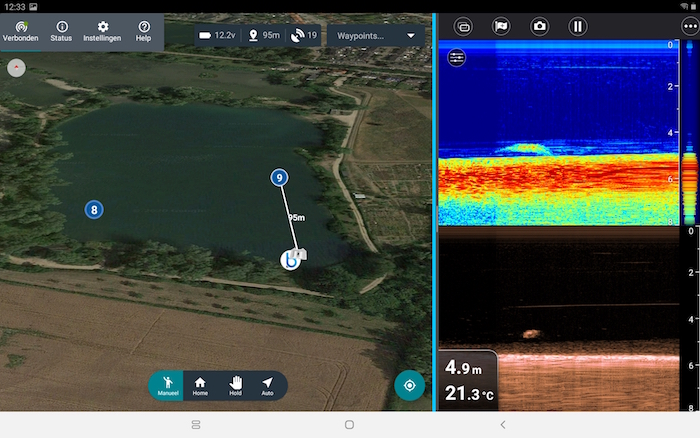Activate Hold position mode
This screenshot has width=700, height=438.
pyautogui.click(x=235, y=386)
